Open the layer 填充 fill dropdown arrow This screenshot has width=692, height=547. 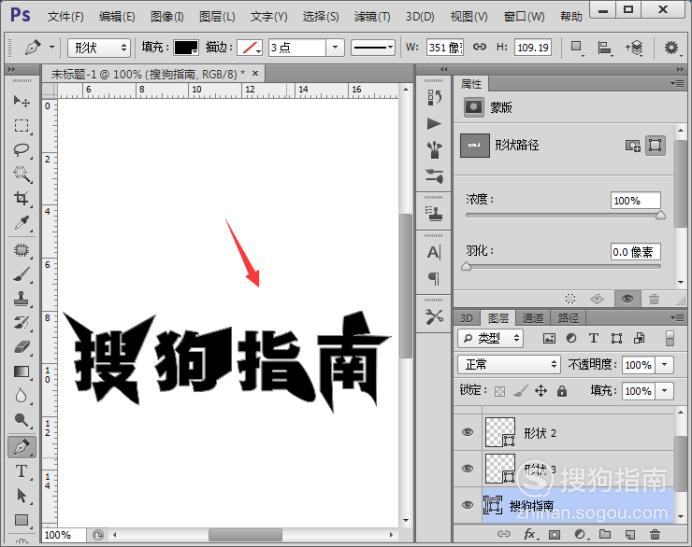click(665, 391)
